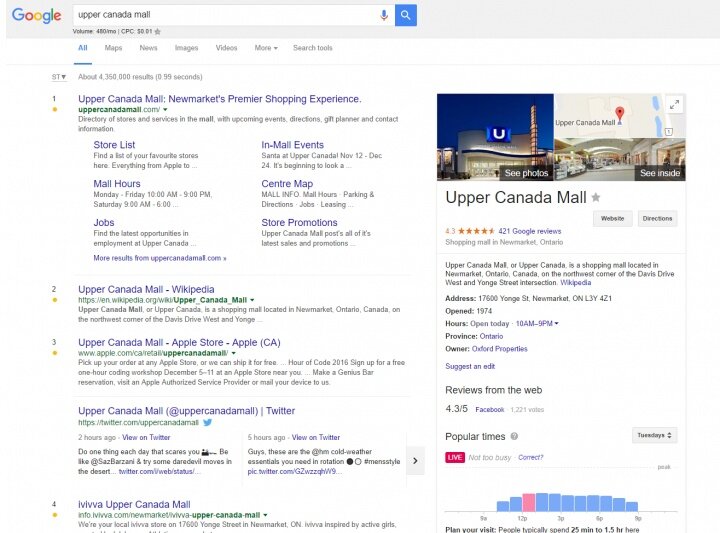Click Suggest an edit link

click(x=470, y=366)
